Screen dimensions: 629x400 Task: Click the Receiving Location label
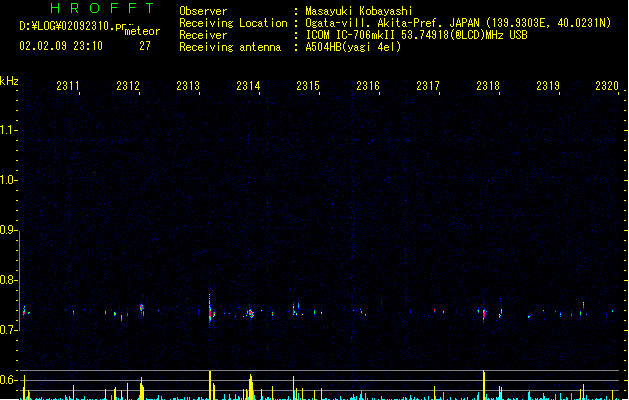coord(233,23)
